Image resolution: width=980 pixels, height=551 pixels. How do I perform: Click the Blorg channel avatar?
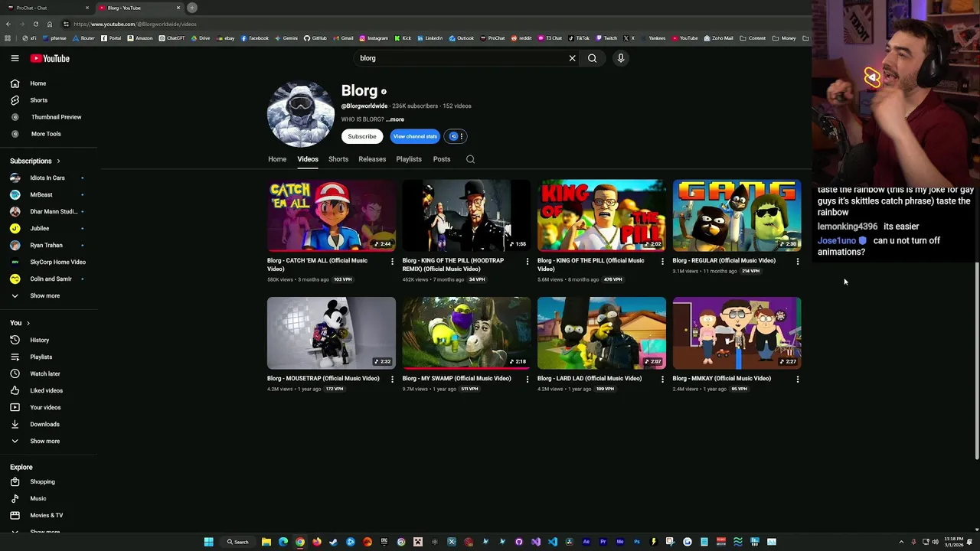(300, 114)
